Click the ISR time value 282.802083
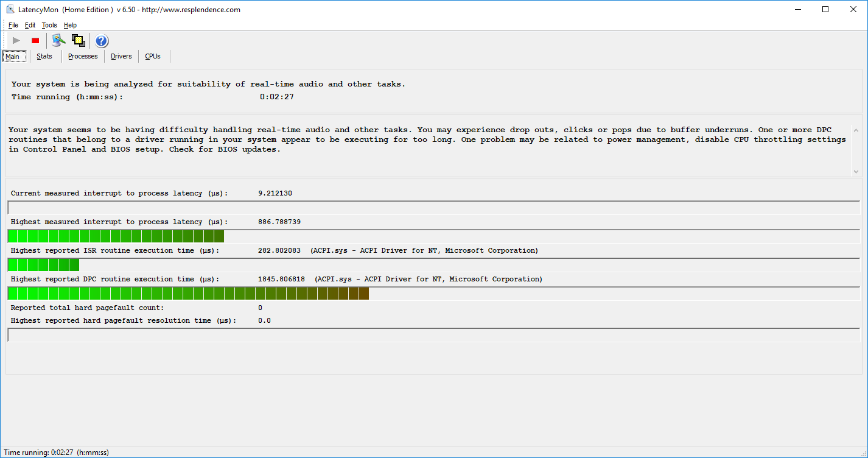The image size is (868, 458). [279, 250]
